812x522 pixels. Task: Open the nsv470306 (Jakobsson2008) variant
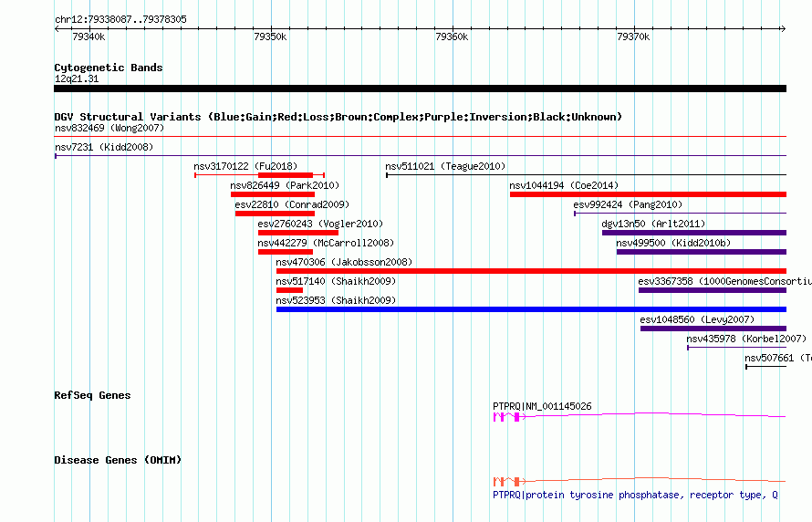(x=344, y=262)
